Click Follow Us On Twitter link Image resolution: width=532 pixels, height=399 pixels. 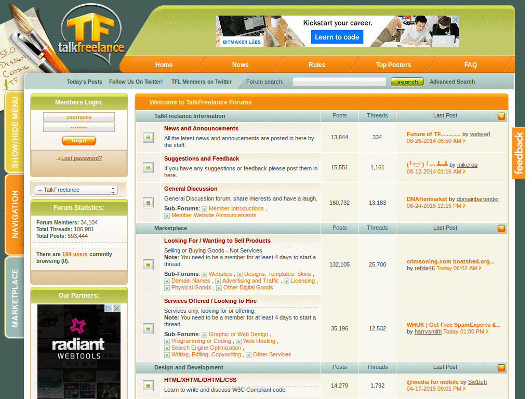click(136, 82)
